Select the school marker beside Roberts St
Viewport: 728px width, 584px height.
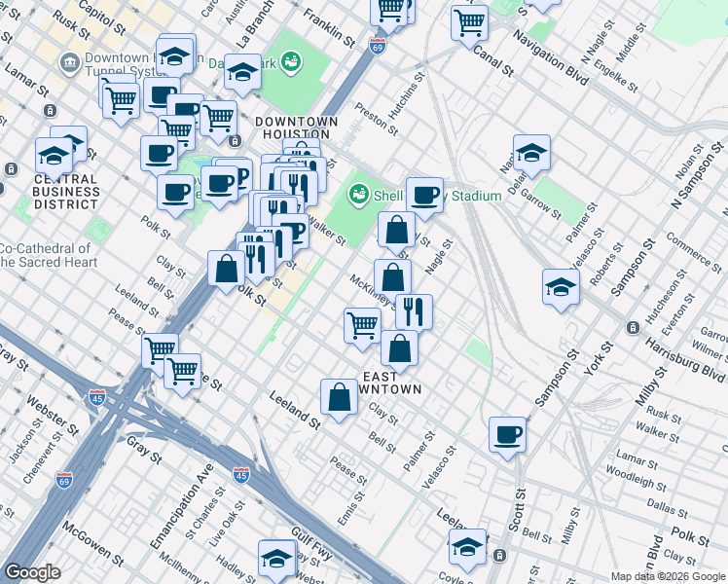click(561, 288)
